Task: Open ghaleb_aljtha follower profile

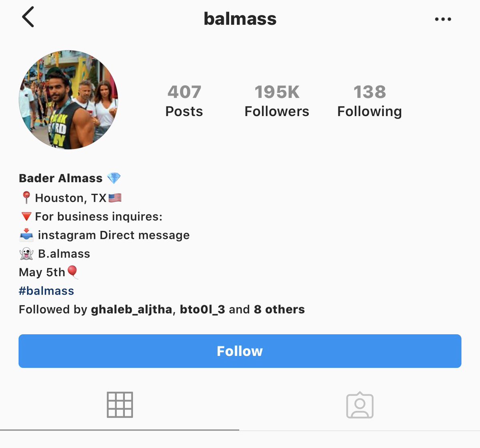Action: [132, 309]
